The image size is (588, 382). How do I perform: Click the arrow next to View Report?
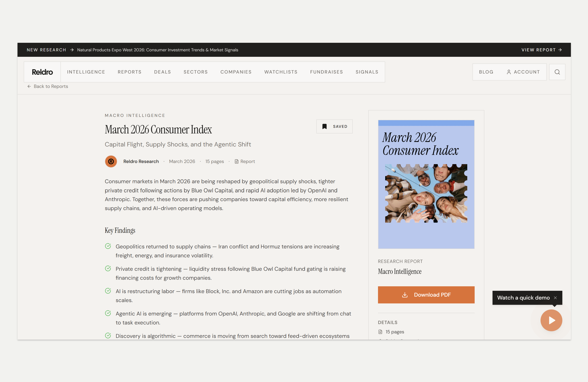[x=560, y=50]
